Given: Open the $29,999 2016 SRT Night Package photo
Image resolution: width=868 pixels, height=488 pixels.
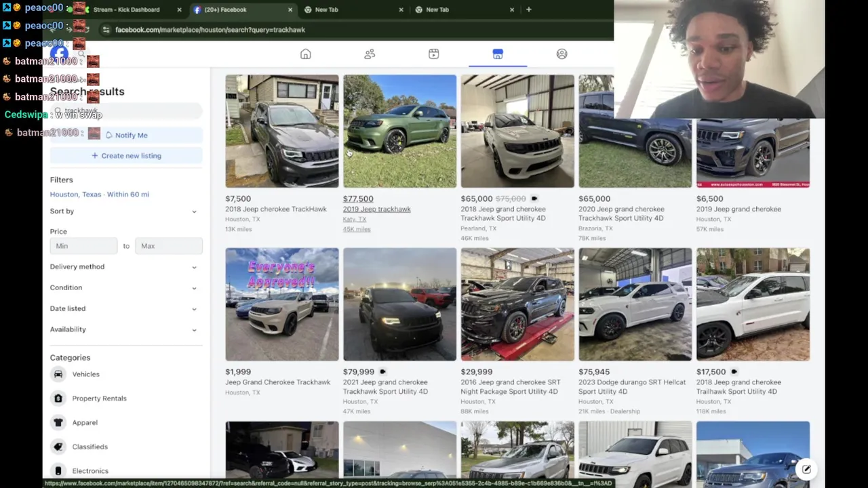Looking at the screenshot, I should coord(517,304).
